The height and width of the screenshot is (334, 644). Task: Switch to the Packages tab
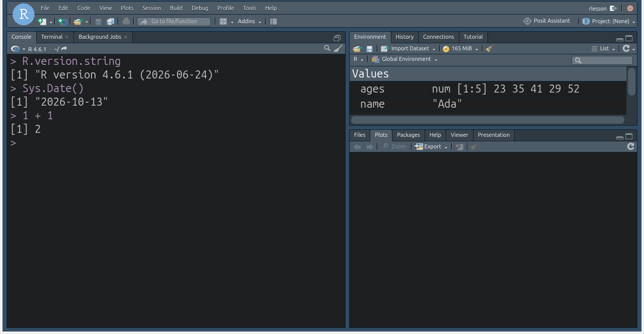pyautogui.click(x=408, y=135)
